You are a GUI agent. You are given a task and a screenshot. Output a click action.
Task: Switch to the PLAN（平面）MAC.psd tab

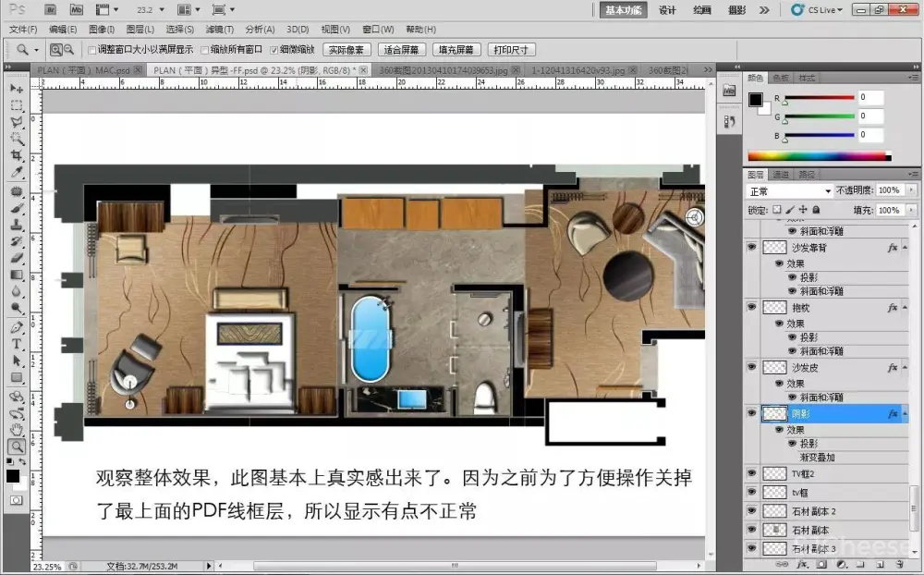81,70
